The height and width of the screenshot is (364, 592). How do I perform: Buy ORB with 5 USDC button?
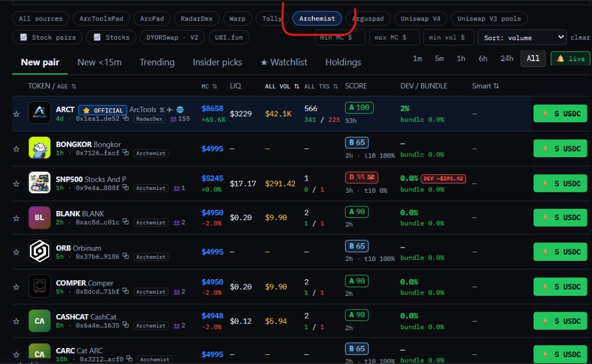(560, 252)
